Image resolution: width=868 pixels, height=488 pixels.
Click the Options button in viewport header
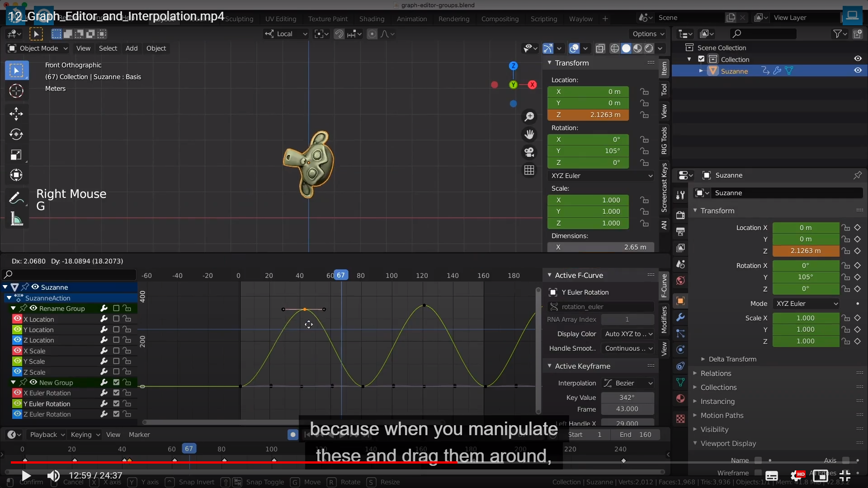coord(648,34)
